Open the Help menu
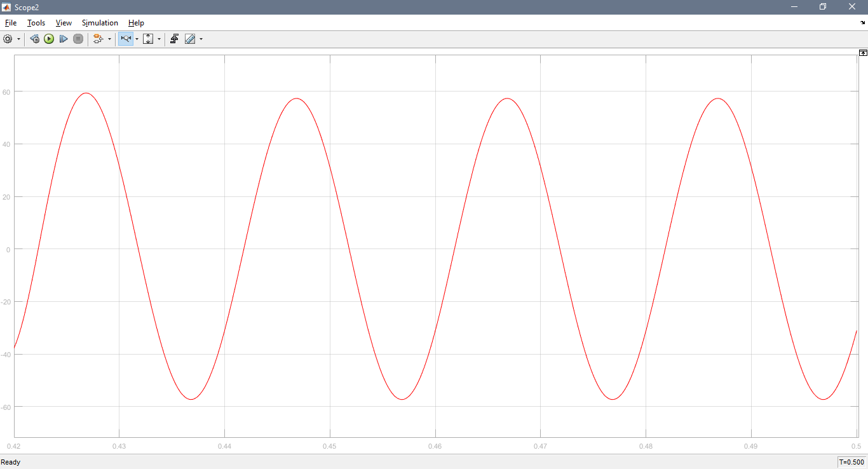The image size is (868, 469). click(x=136, y=23)
